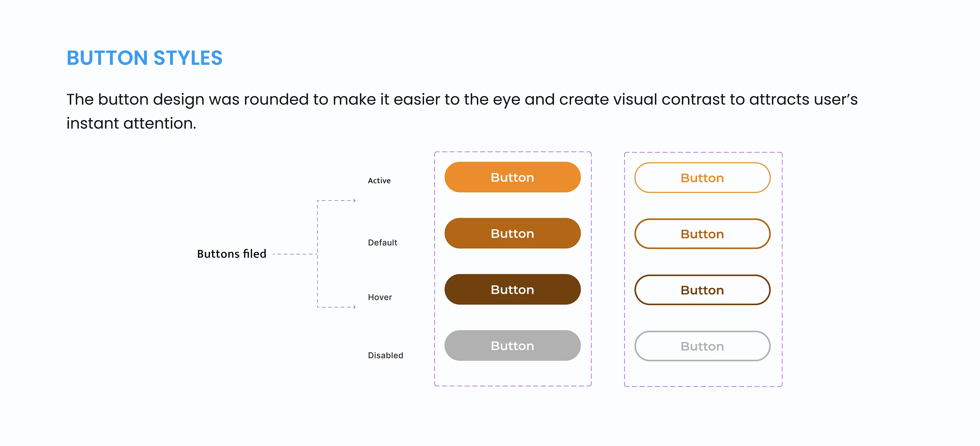This screenshot has width=980, height=446.
Task: Click the gray filled Disabled button
Action: coord(512,346)
